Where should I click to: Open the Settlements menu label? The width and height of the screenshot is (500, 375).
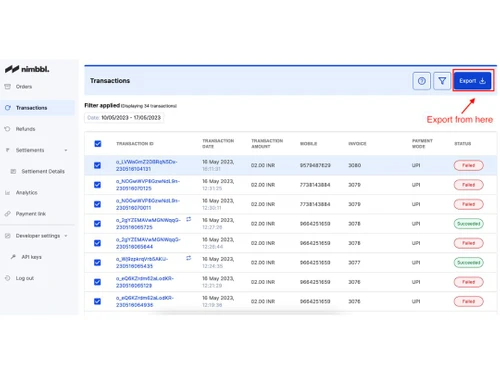pyautogui.click(x=30, y=150)
